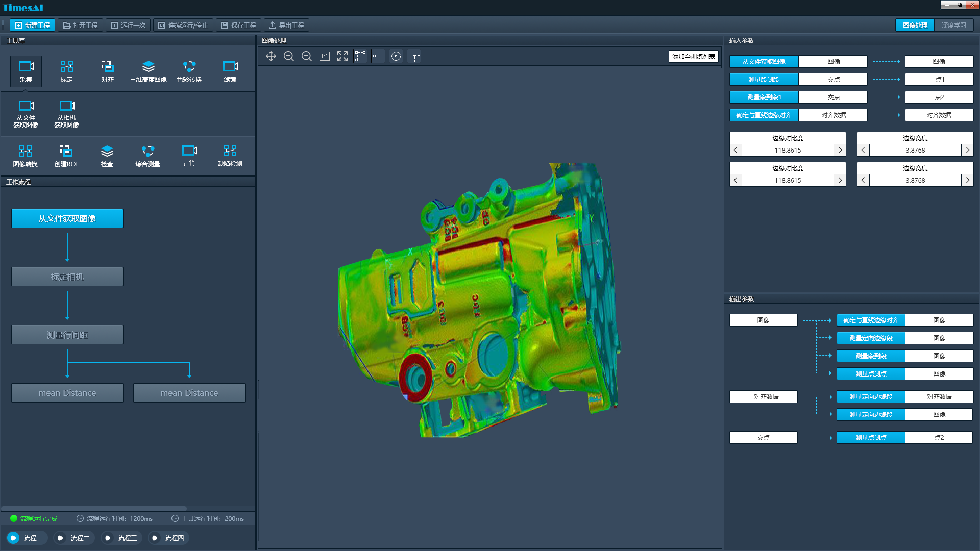The height and width of the screenshot is (551, 980).
Task: Open the 滤镜 filter tool
Action: pos(230,71)
